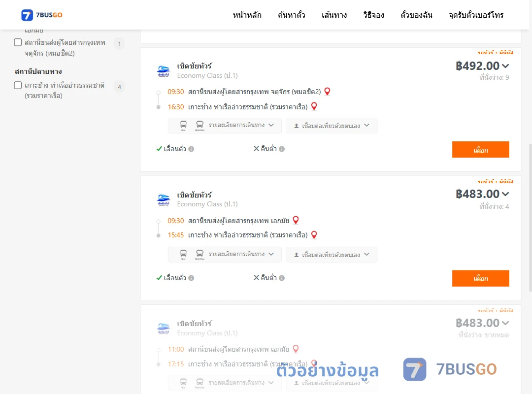Image resolution: width=532 pixels, height=394 pixels.
Task: Click the operator logo on the ฿492.00 trip
Action: coord(163,71)
